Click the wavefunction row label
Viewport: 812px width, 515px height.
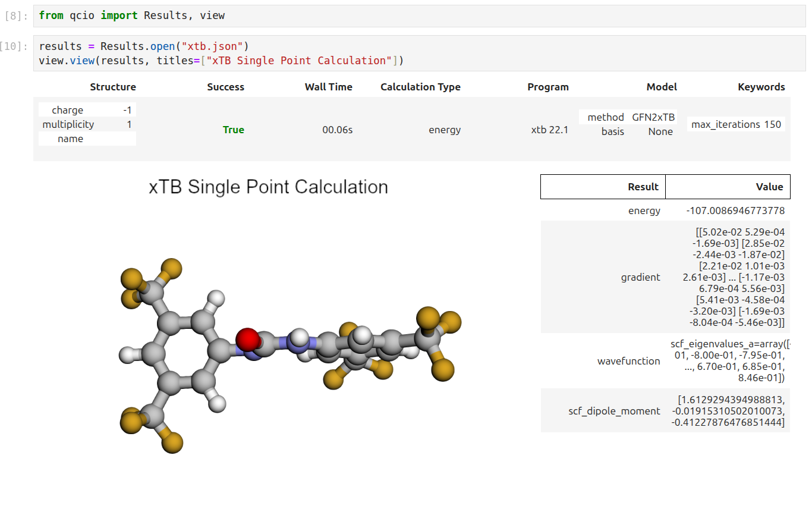[628, 361]
